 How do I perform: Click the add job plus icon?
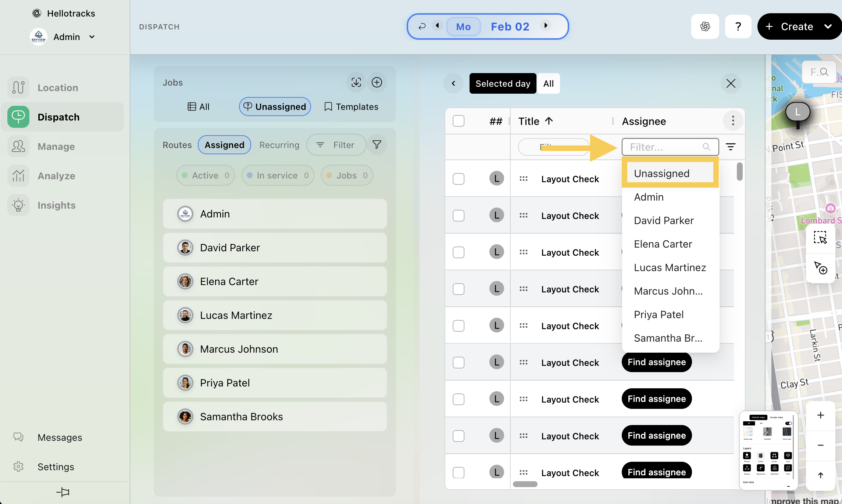(377, 82)
